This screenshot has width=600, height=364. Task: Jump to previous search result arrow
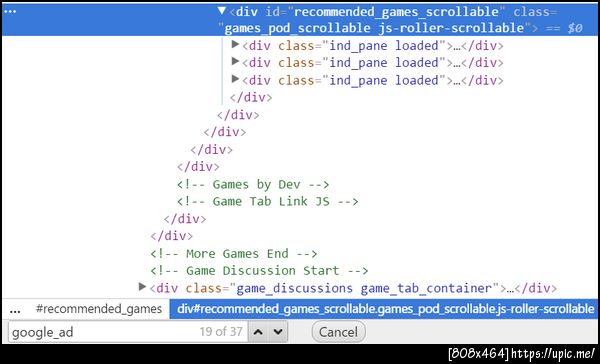[x=258, y=332]
